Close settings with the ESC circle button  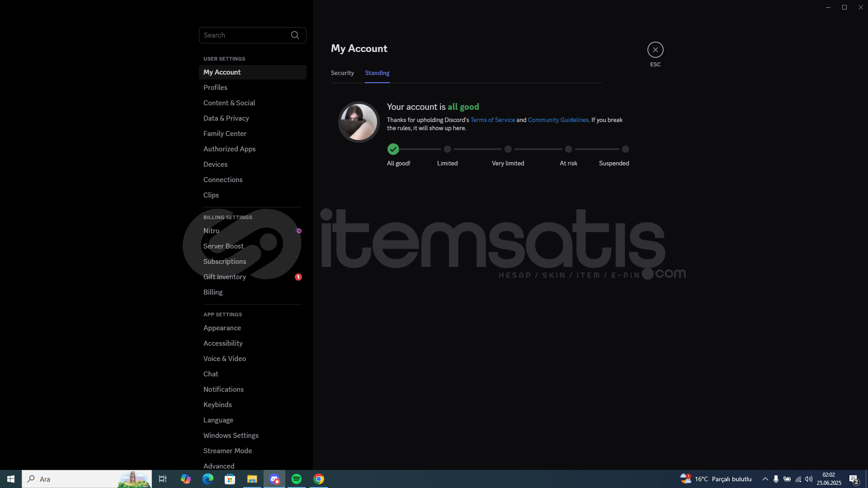click(x=655, y=50)
